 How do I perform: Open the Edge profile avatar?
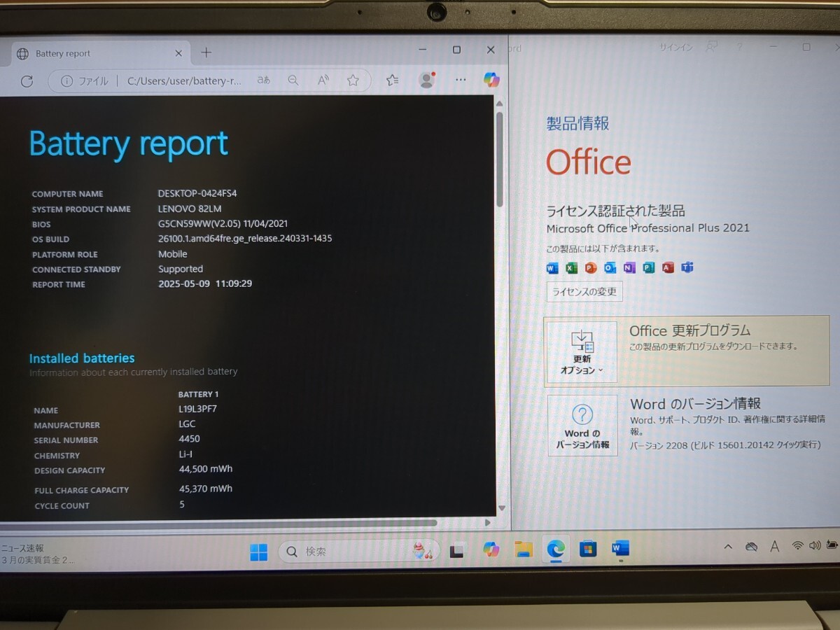point(426,79)
